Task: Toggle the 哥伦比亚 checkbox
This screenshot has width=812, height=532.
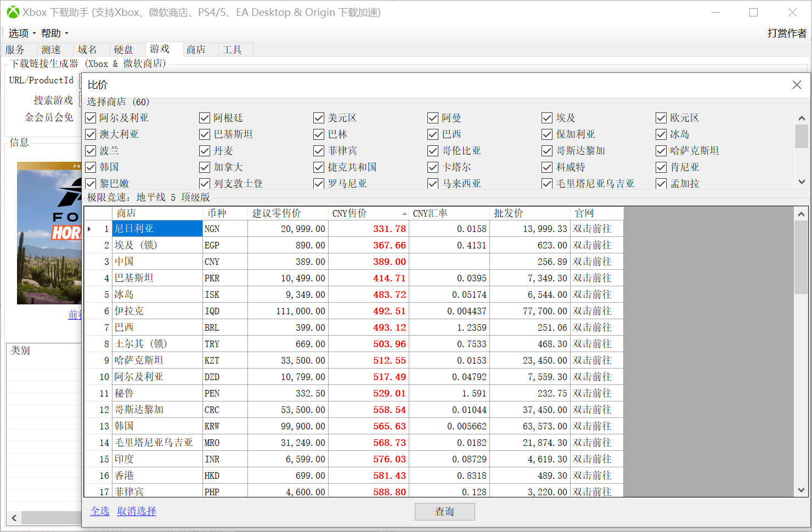Action: [433, 151]
